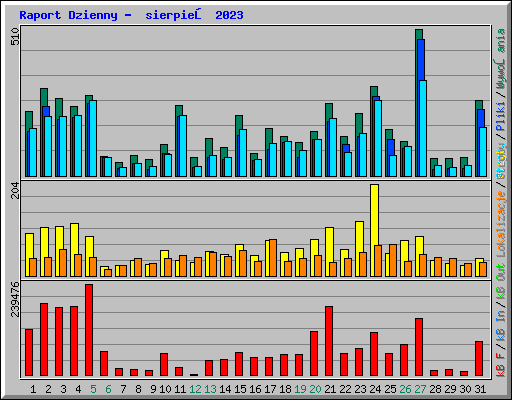This screenshot has width=512, height=400.
Task: Click the 'Strony' legend label
Action: click(x=501, y=161)
